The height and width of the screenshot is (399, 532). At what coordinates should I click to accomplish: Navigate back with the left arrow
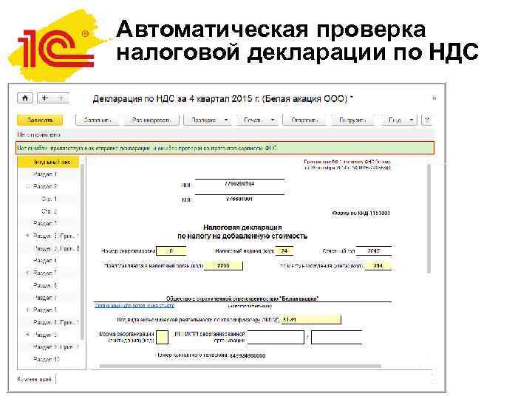(44, 98)
